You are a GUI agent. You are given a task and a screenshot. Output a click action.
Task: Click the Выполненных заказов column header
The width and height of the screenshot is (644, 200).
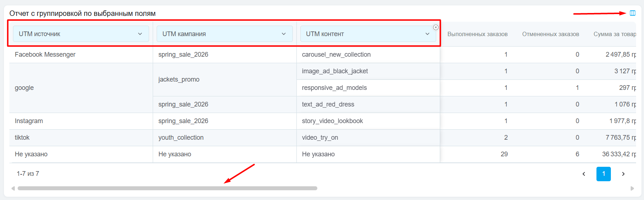(x=477, y=34)
